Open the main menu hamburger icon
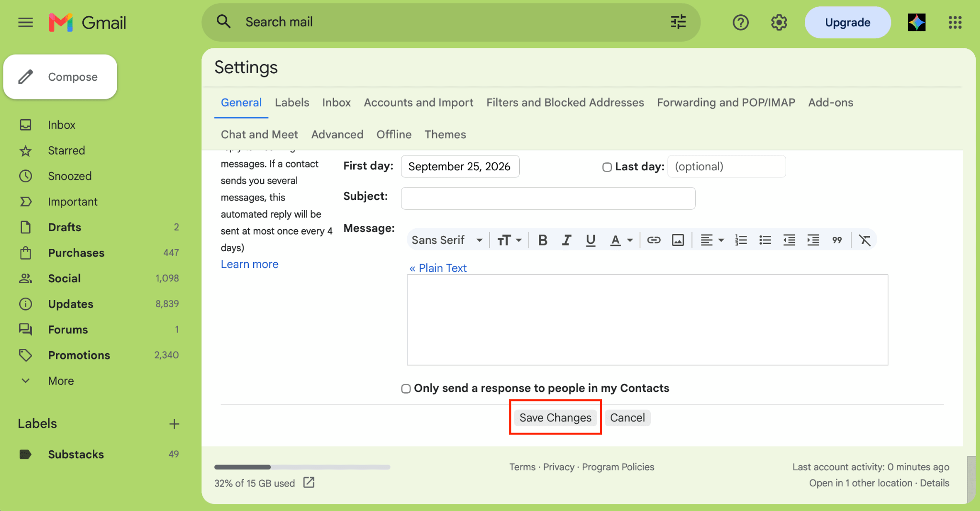Image resolution: width=980 pixels, height=511 pixels. click(25, 22)
